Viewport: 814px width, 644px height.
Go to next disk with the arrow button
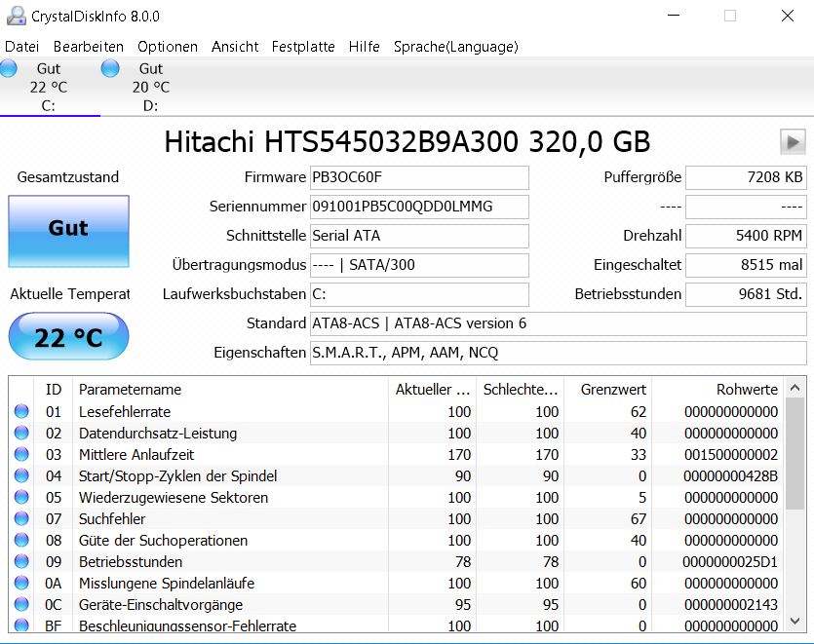point(793,141)
